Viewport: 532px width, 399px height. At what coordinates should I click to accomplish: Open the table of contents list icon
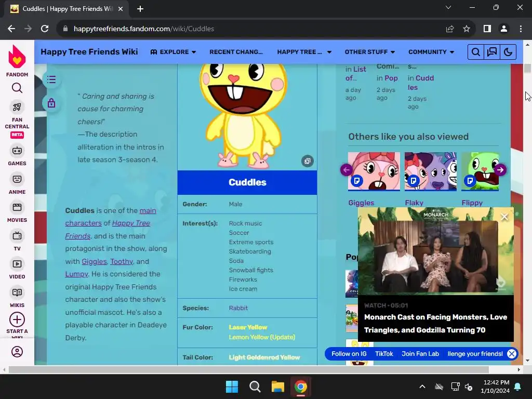coord(51,79)
